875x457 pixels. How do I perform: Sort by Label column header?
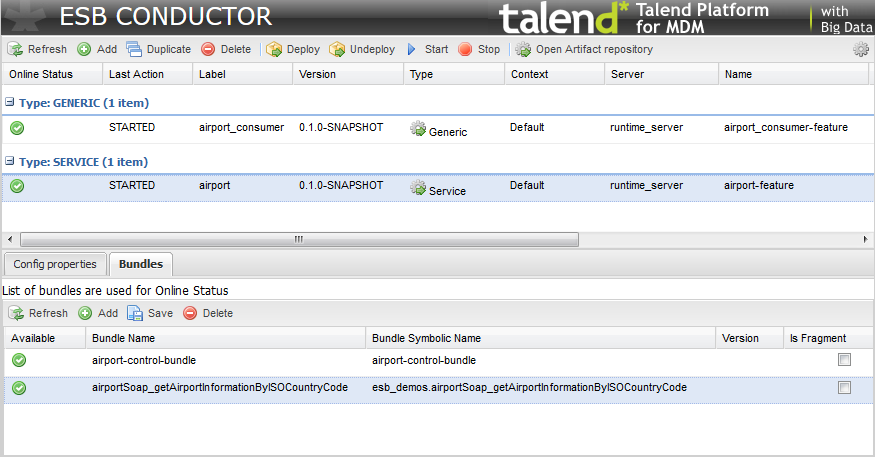pyautogui.click(x=242, y=74)
